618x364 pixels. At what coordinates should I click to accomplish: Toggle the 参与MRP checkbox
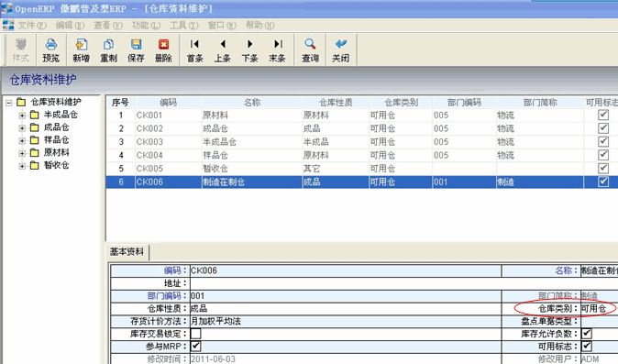click(196, 347)
